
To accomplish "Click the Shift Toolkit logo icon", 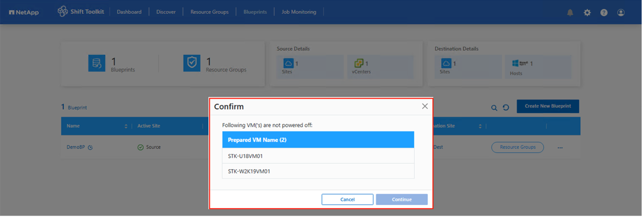I will (63, 12).
